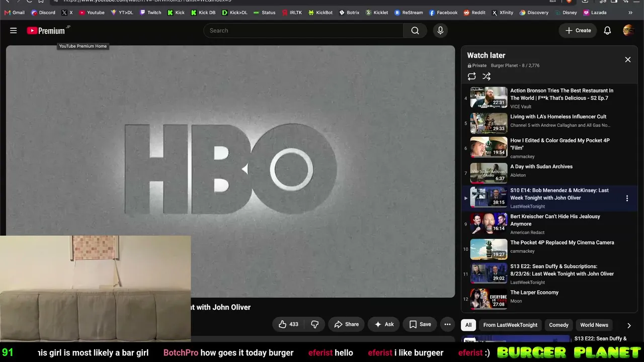644x362 pixels.
Task: Open the X bookmark
Action: 67,13
